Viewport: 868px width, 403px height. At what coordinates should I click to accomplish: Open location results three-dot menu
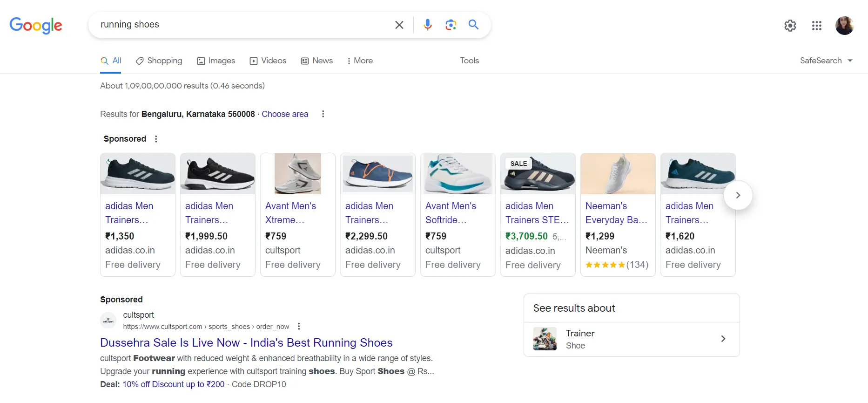tap(323, 114)
